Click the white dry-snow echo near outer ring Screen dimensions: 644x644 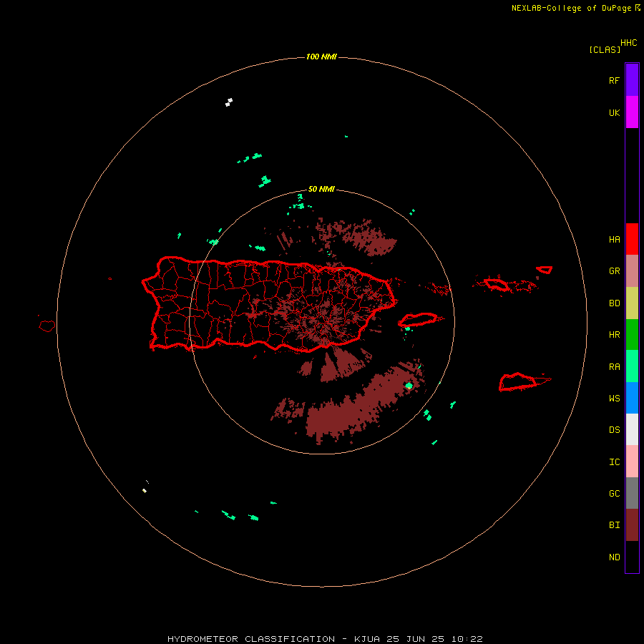(229, 102)
